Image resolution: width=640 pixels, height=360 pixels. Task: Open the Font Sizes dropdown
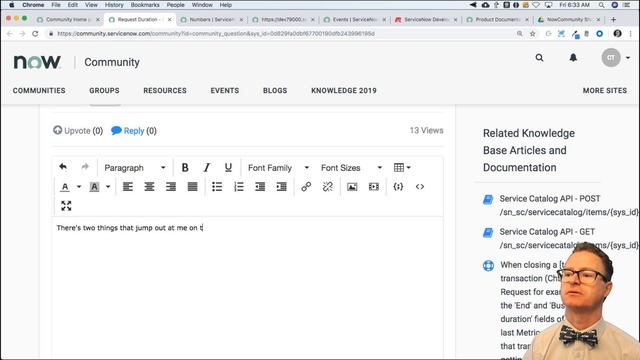click(351, 168)
